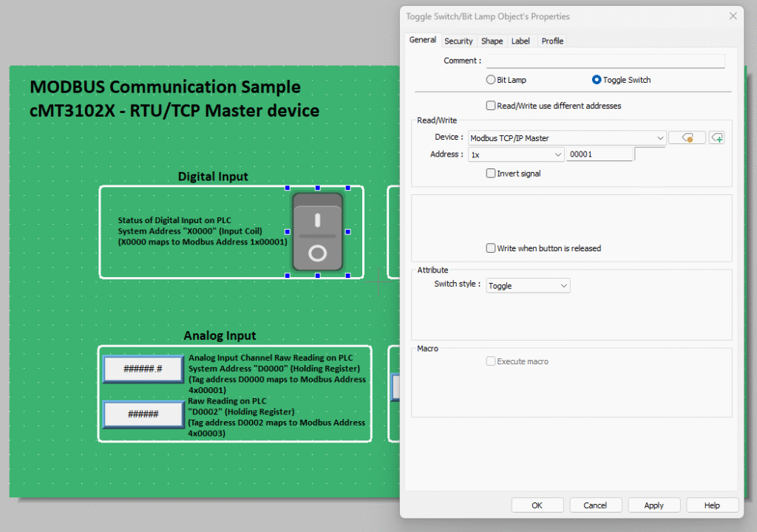Image resolution: width=757 pixels, height=532 pixels.
Task: Click the MODBUS Communication Sample title
Action: click(165, 87)
